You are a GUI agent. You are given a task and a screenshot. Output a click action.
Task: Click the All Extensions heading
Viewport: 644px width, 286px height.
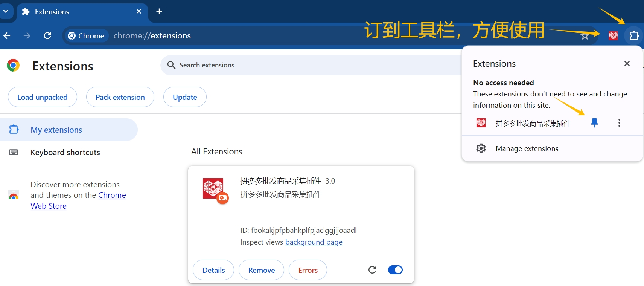click(217, 151)
